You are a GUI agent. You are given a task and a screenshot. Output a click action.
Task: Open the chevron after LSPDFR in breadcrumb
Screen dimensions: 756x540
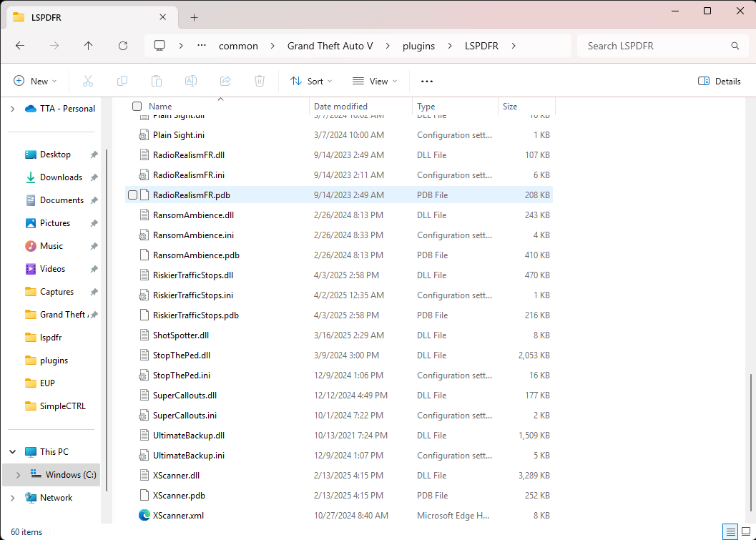(x=514, y=46)
